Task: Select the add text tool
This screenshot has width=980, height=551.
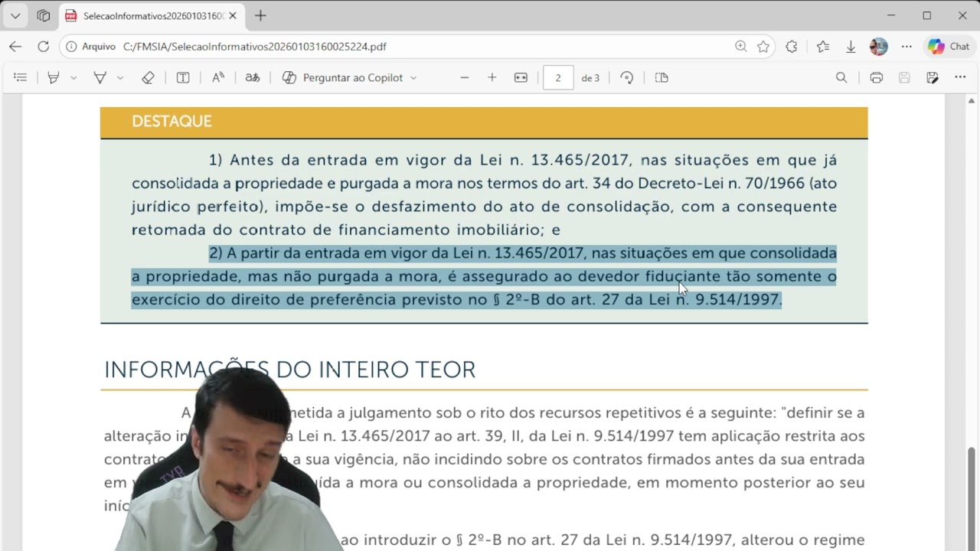Action: (183, 77)
